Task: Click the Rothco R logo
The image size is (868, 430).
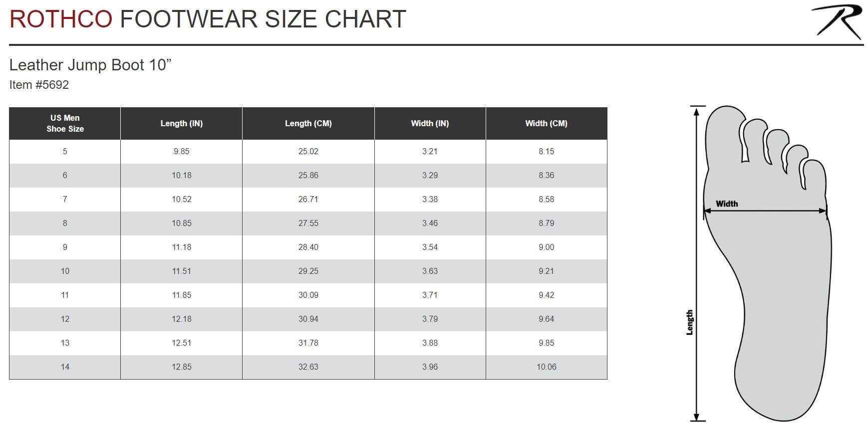Action: pos(837,22)
